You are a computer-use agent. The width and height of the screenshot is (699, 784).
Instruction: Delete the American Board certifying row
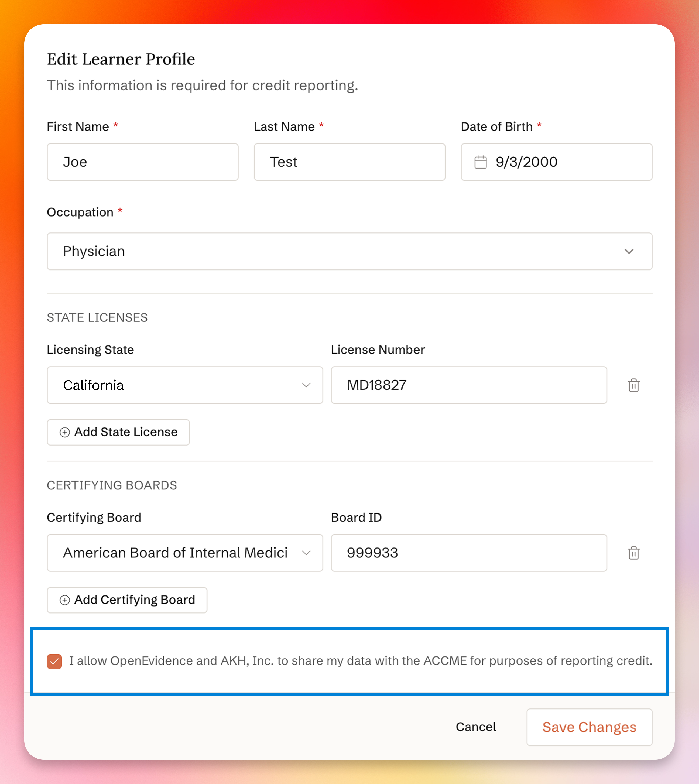tap(633, 553)
